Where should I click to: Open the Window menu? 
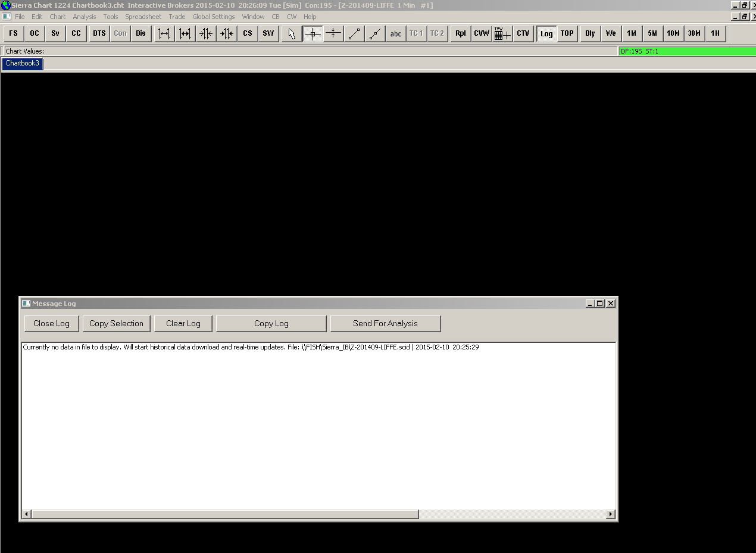click(253, 17)
